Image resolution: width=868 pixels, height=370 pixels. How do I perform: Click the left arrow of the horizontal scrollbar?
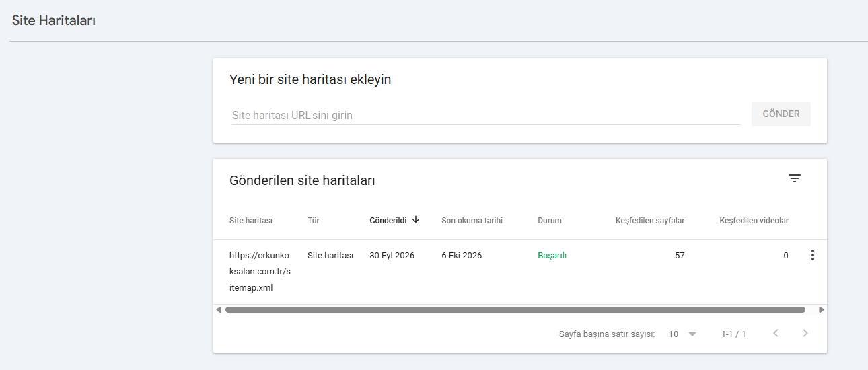pos(219,310)
